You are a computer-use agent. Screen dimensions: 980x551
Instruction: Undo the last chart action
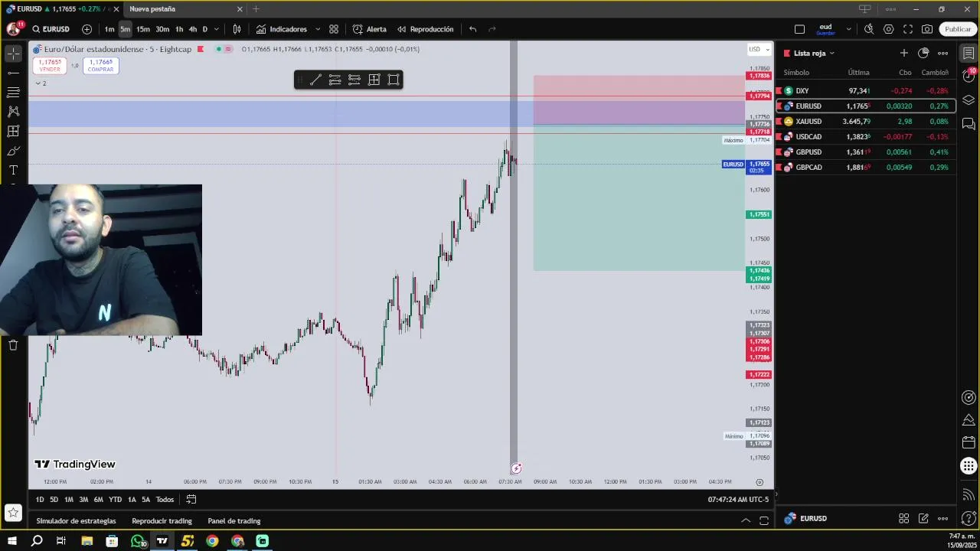click(472, 29)
